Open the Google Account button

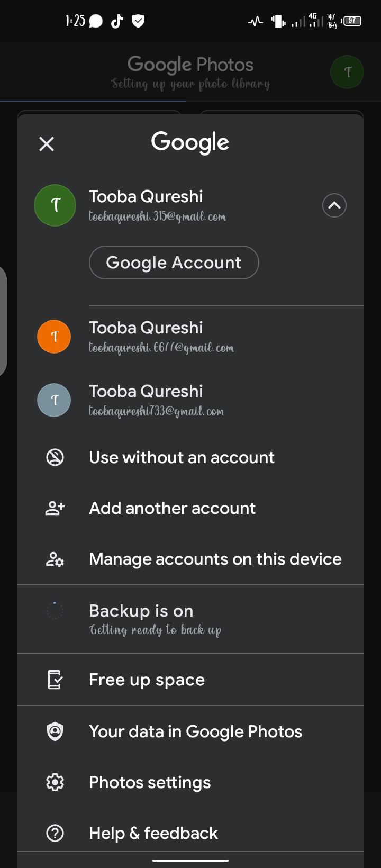pyautogui.click(x=174, y=263)
